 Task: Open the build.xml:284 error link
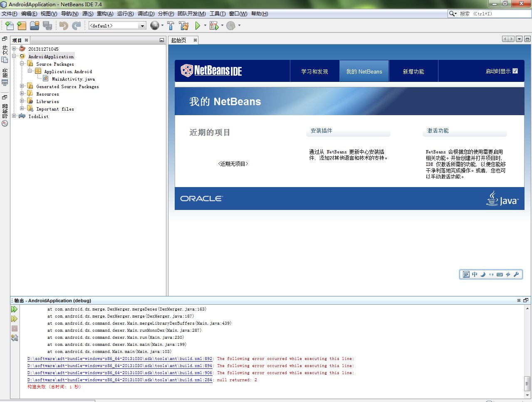[x=120, y=380]
